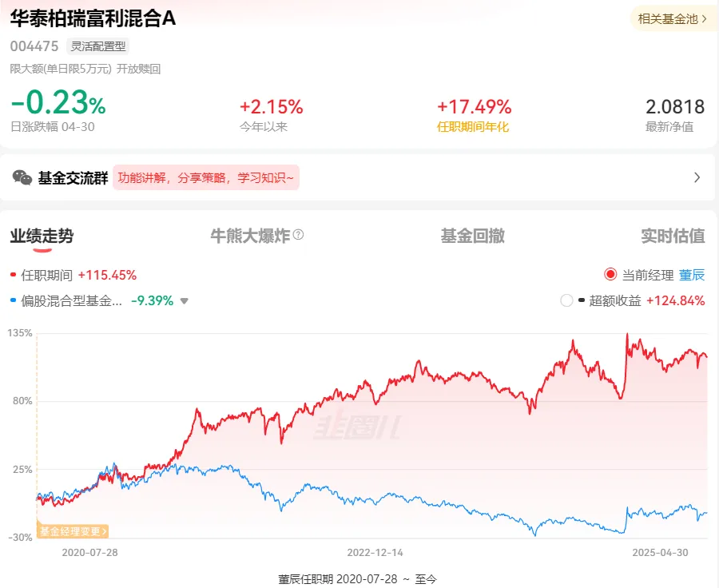Select the 超额收益 radio button
This screenshot has width=719, height=588.
pyautogui.click(x=566, y=301)
